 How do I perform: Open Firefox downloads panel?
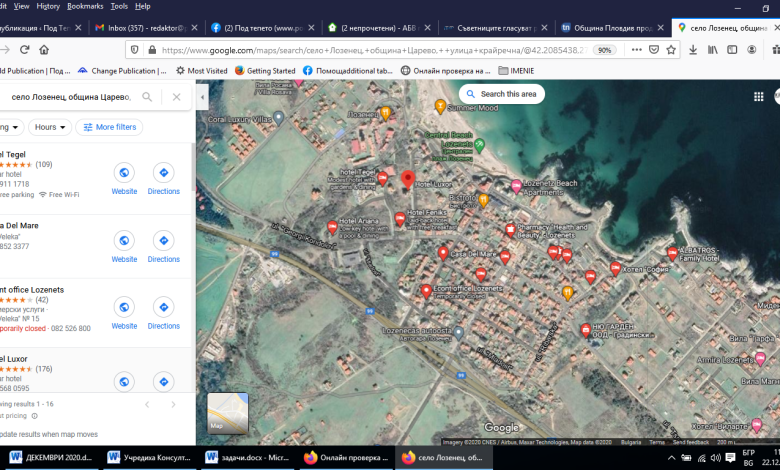tap(693, 50)
